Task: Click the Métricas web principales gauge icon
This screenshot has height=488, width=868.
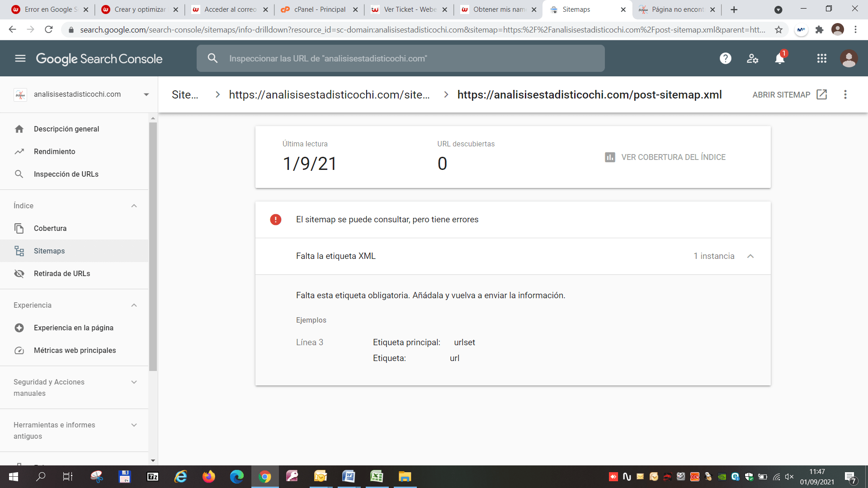Action: [x=19, y=350]
